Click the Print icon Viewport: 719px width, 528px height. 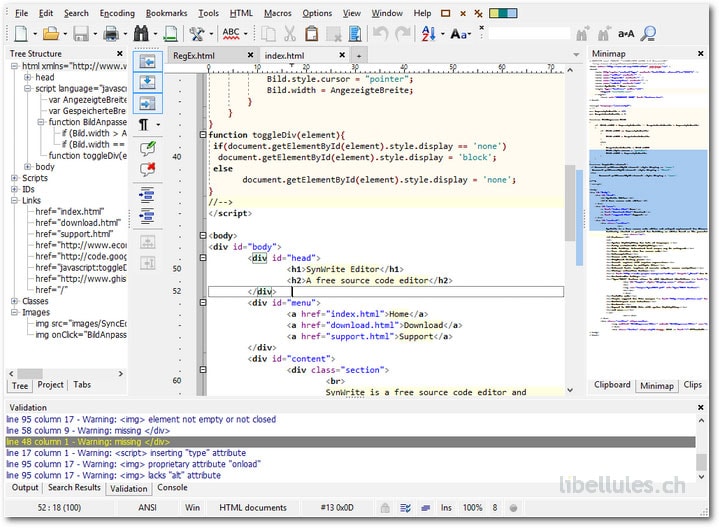[111, 33]
